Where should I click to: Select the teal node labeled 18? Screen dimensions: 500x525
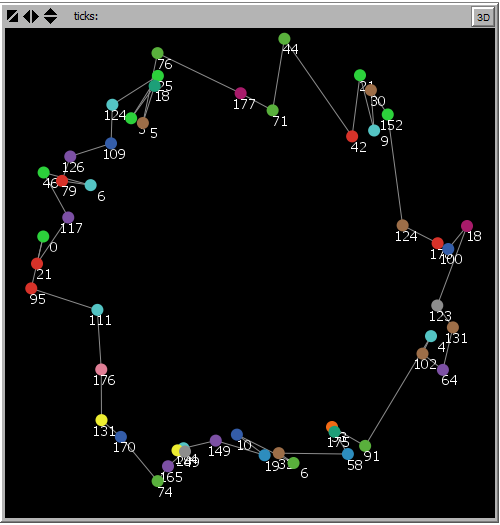click(154, 86)
